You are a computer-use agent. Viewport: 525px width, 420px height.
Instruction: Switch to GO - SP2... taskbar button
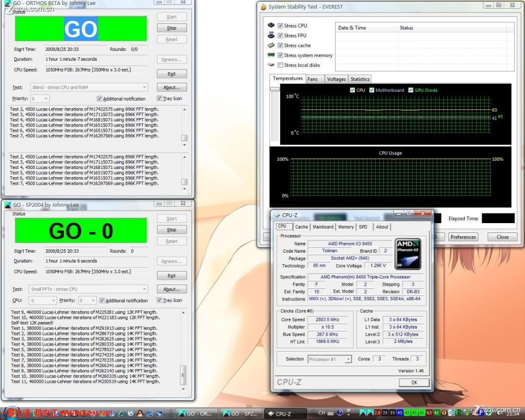(x=241, y=413)
